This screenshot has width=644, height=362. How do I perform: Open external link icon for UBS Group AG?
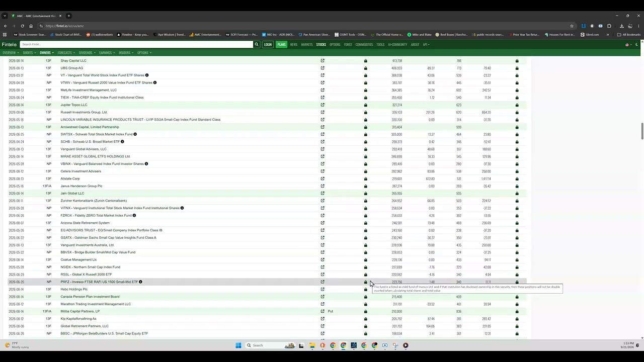pyautogui.click(x=323, y=68)
